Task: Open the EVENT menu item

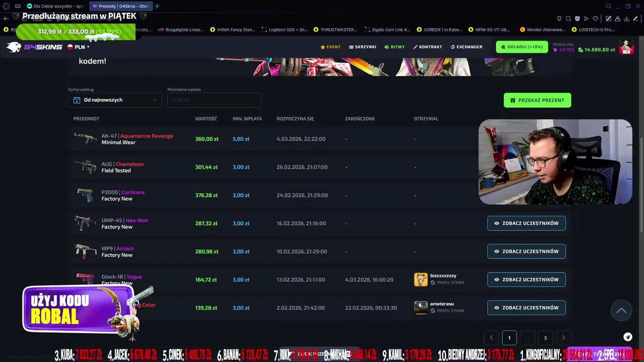Action: 331,47
